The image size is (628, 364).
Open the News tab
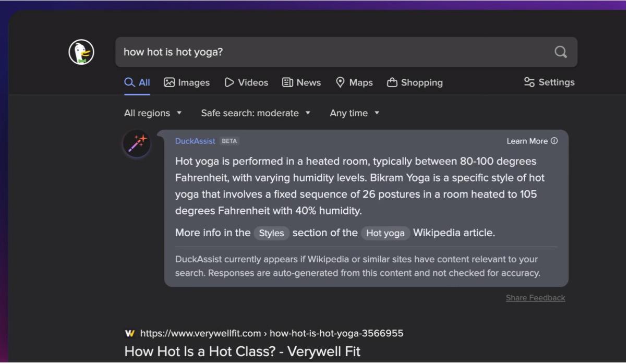coord(301,82)
